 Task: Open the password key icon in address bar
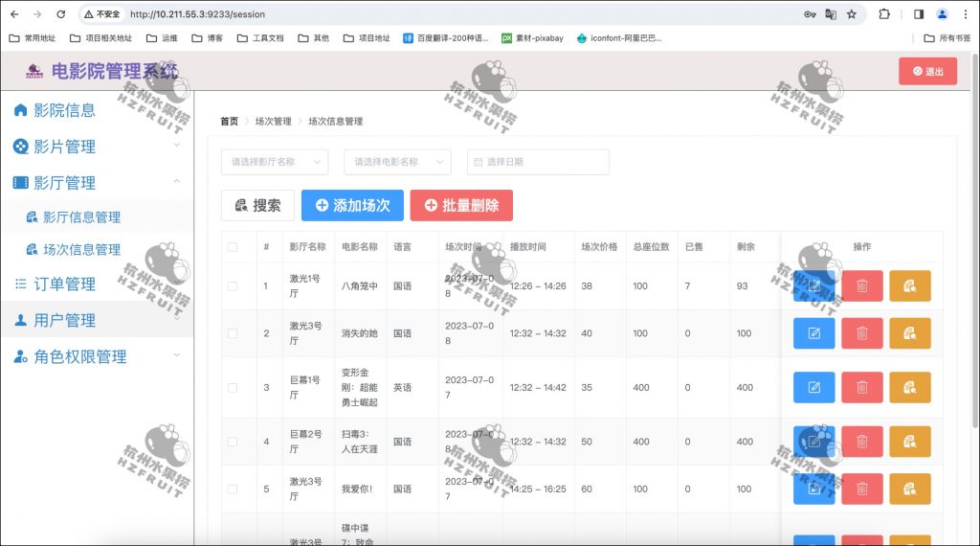click(x=810, y=13)
